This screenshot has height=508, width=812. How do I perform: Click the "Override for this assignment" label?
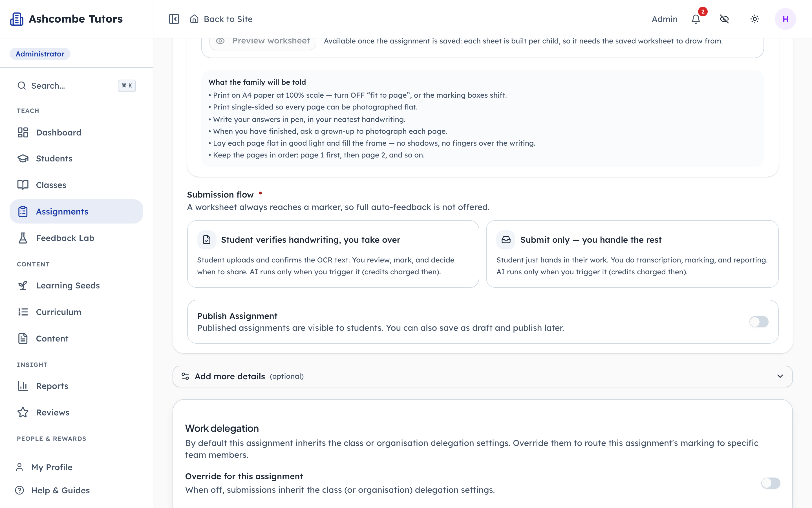244,476
